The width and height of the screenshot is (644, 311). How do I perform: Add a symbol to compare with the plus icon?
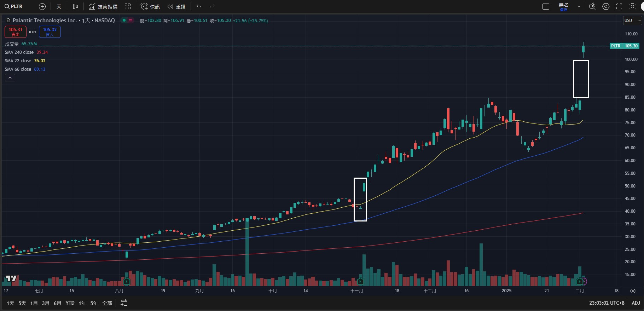click(x=42, y=6)
